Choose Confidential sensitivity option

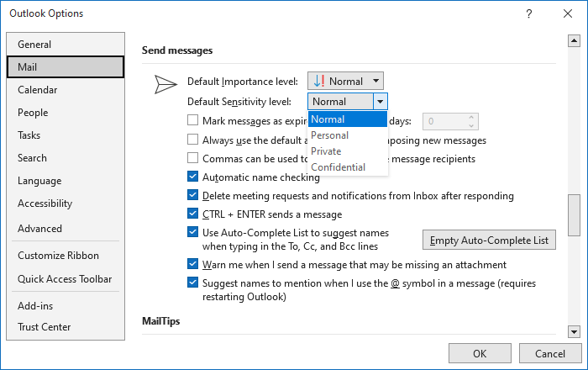(x=347, y=167)
